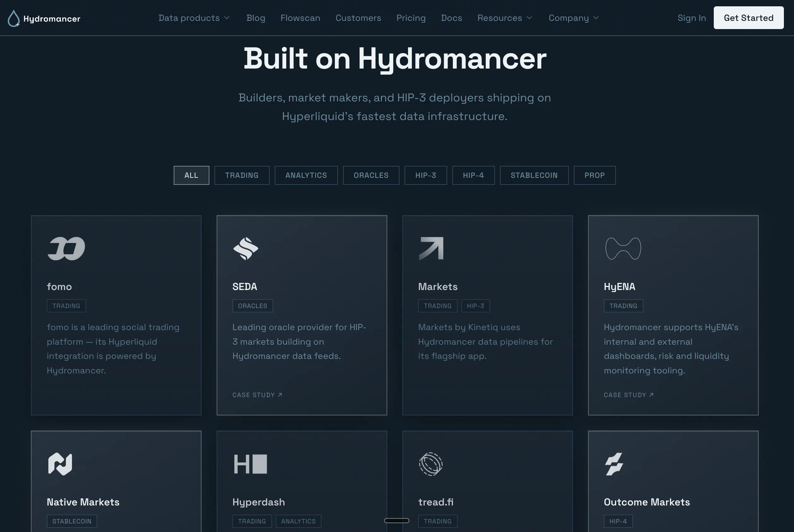The image size is (794, 532).
Task: Expand the Resources dropdown menu
Action: pos(505,18)
